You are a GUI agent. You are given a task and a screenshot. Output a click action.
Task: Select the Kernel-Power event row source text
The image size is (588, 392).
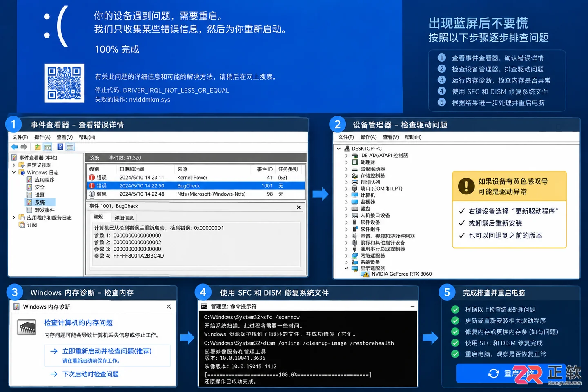click(x=192, y=178)
